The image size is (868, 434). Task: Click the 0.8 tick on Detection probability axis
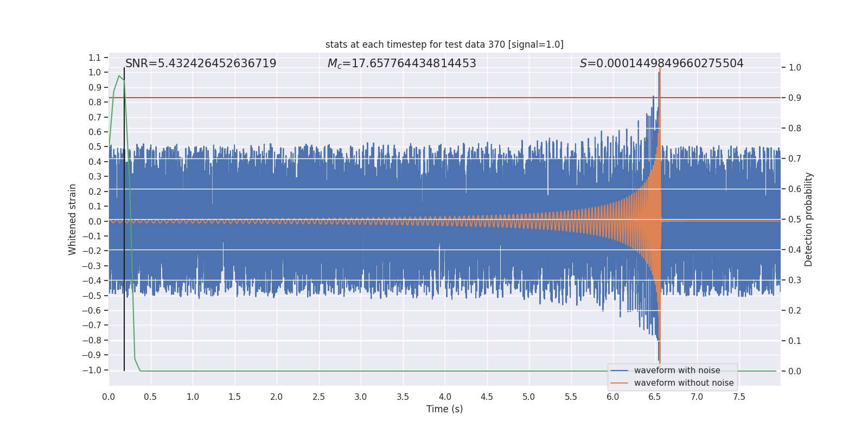coord(795,128)
